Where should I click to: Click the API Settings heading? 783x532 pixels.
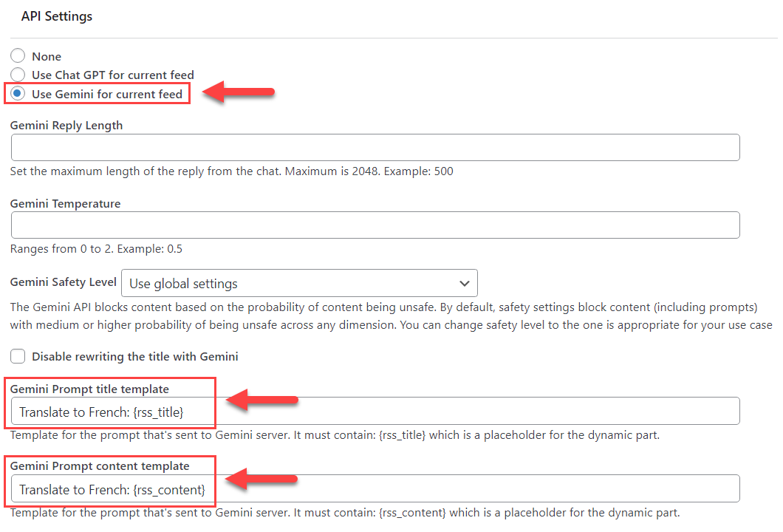tap(57, 16)
